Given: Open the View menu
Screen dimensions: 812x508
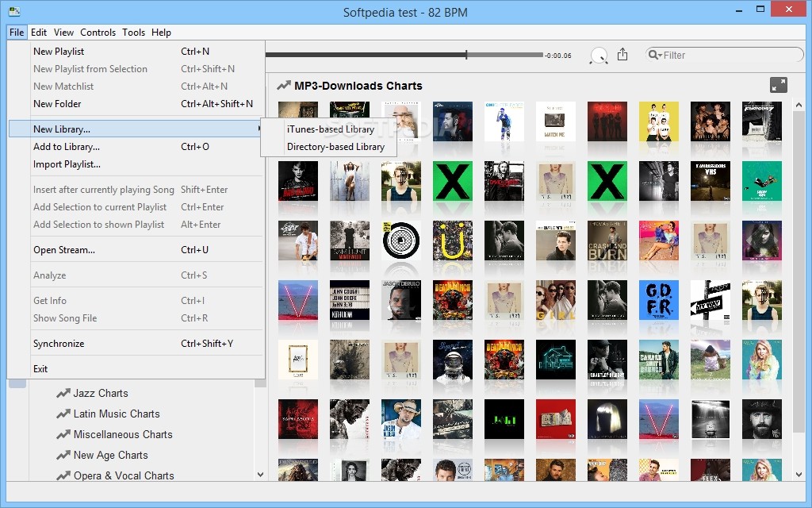Looking at the screenshot, I should [63, 32].
